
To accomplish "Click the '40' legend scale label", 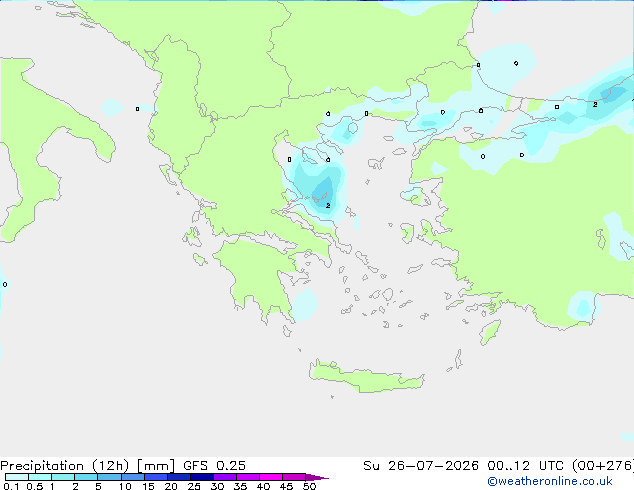I will [x=263, y=486].
